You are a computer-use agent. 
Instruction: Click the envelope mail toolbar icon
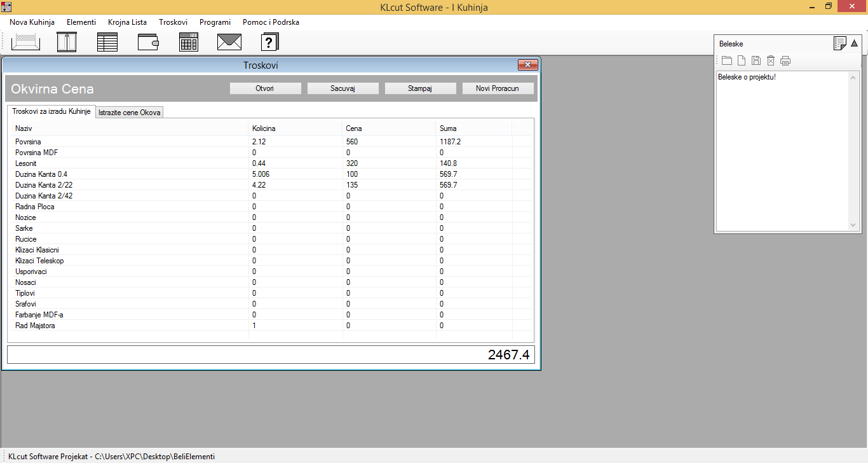pyautogui.click(x=229, y=42)
